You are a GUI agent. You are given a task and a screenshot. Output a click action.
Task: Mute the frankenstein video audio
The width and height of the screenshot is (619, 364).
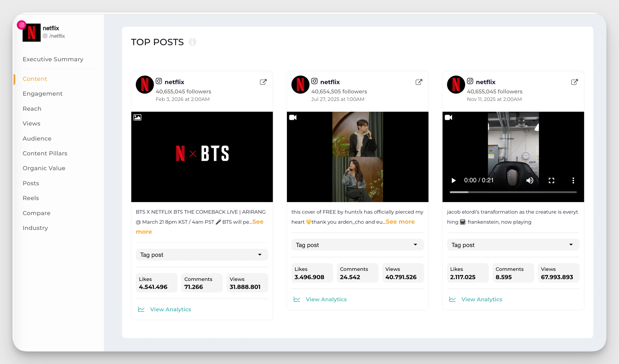[530, 180]
